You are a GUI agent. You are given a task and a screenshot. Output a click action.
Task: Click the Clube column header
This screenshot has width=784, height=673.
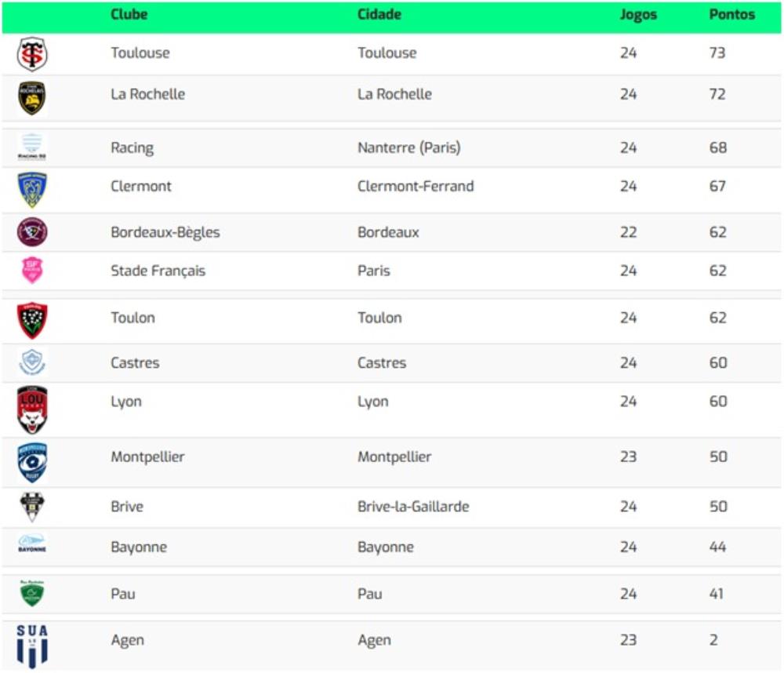[129, 15]
